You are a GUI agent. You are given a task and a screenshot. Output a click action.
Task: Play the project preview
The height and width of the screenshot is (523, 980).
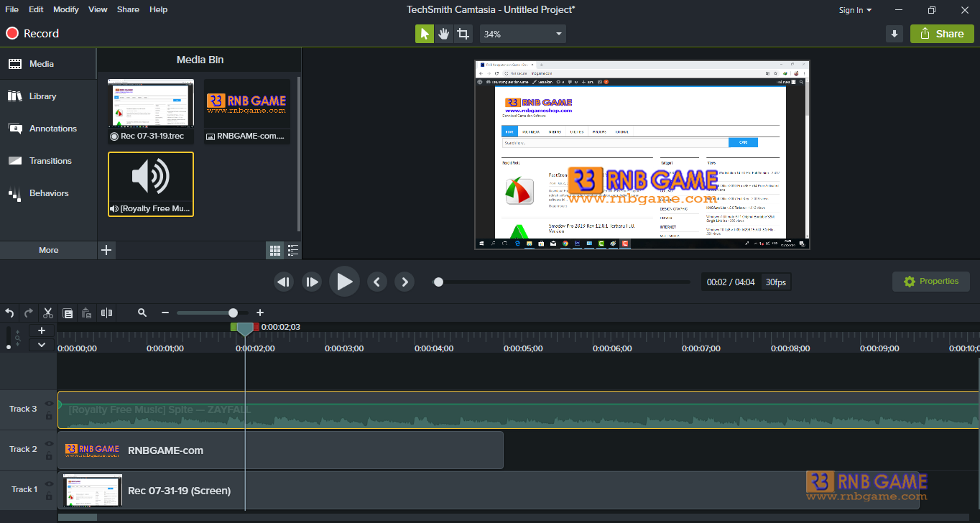(x=344, y=282)
